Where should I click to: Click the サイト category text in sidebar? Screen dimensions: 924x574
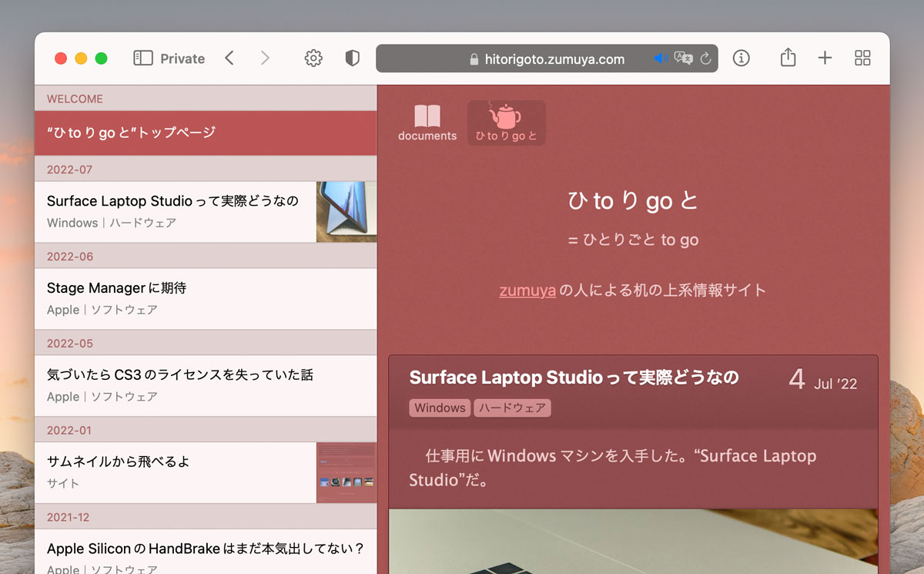point(63,484)
